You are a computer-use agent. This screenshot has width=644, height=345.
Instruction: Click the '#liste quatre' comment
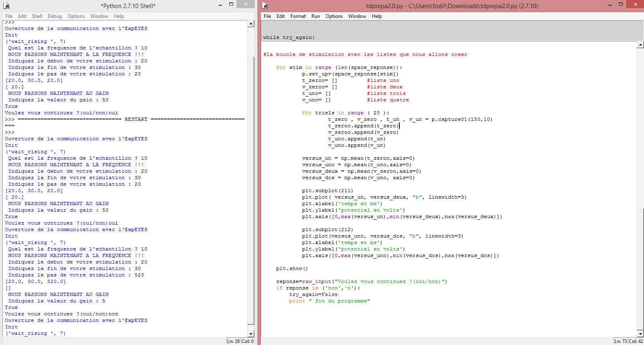pos(388,100)
